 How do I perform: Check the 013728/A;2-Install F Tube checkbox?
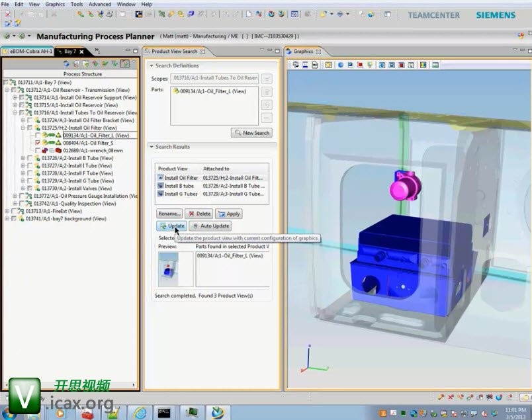[x=30, y=173]
